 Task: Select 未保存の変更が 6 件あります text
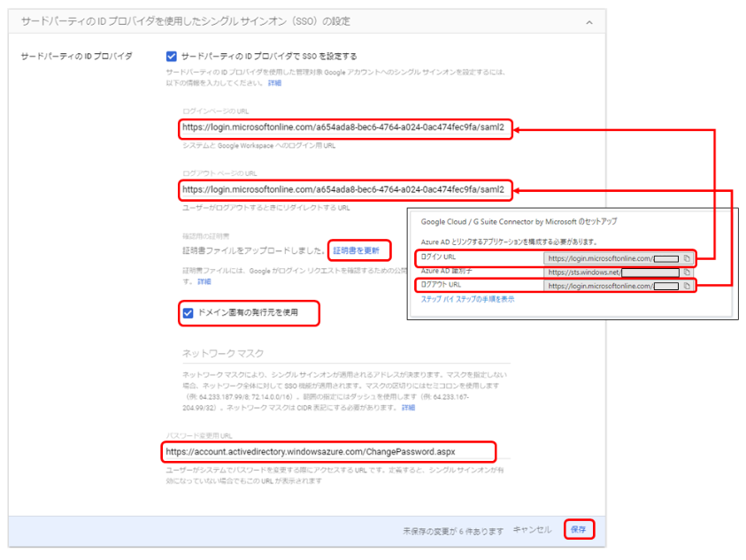coord(453,531)
